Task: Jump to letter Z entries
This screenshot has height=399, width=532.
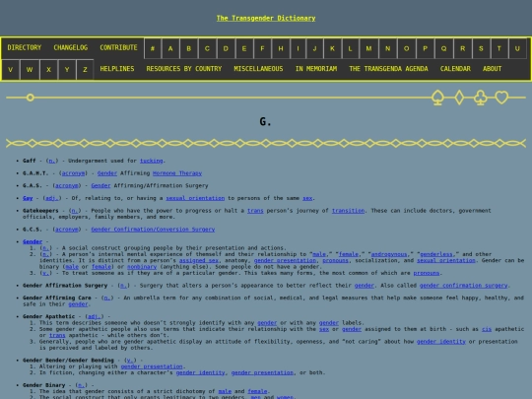Action: (x=85, y=70)
